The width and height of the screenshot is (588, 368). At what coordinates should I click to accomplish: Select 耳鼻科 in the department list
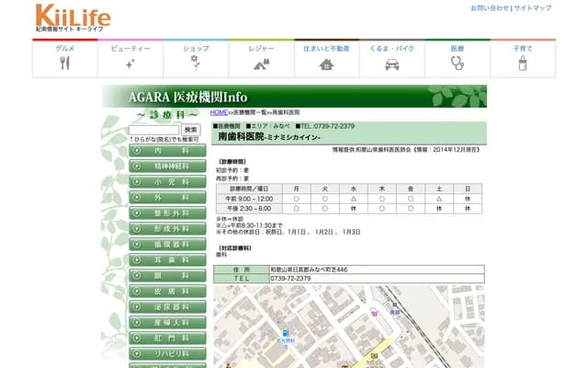[161, 260]
